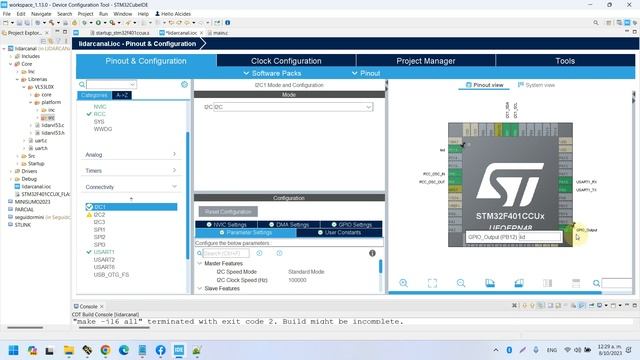Open the Clock Configuration tab

(x=286, y=61)
